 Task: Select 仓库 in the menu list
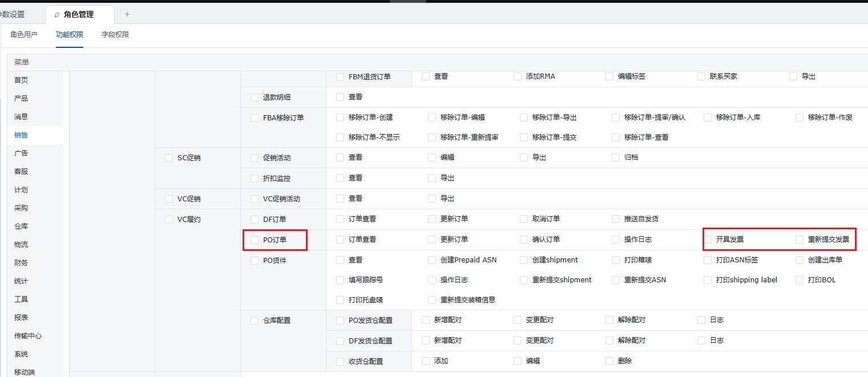tap(21, 226)
